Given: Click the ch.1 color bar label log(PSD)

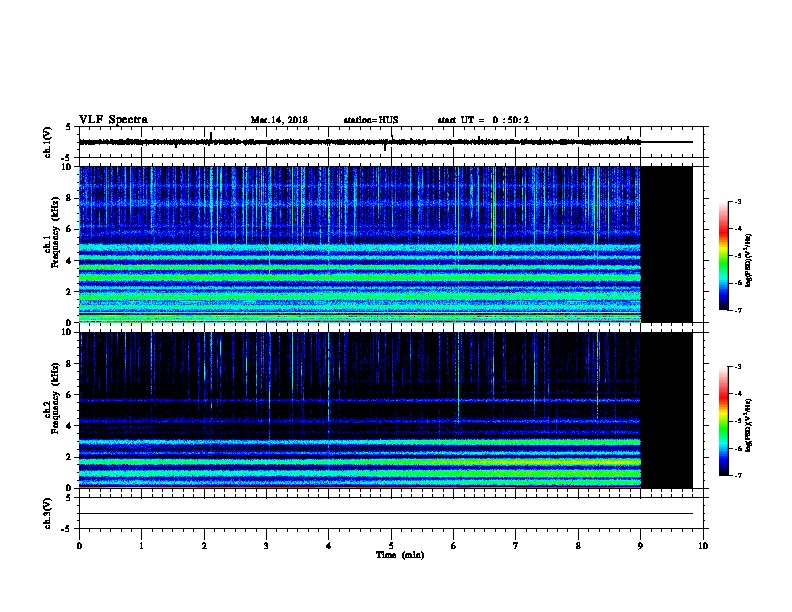Looking at the screenshot, I should (x=748, y=260).
